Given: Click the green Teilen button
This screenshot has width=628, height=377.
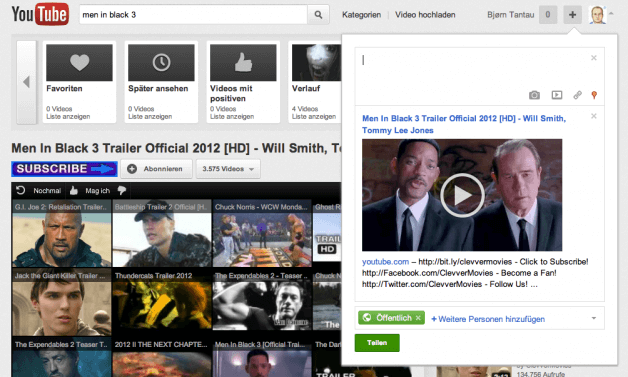Looking at the screenshot, I should (x=377, y=343).
